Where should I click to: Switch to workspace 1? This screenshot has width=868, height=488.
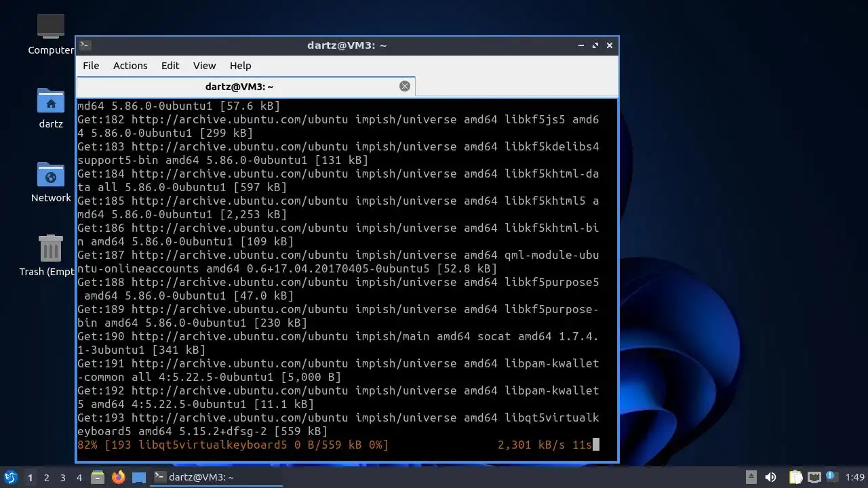30,477
